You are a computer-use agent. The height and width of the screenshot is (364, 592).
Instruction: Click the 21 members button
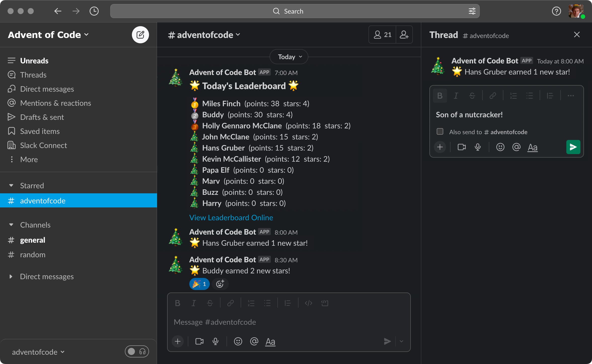pyautogui.click(x=382, y=34)
